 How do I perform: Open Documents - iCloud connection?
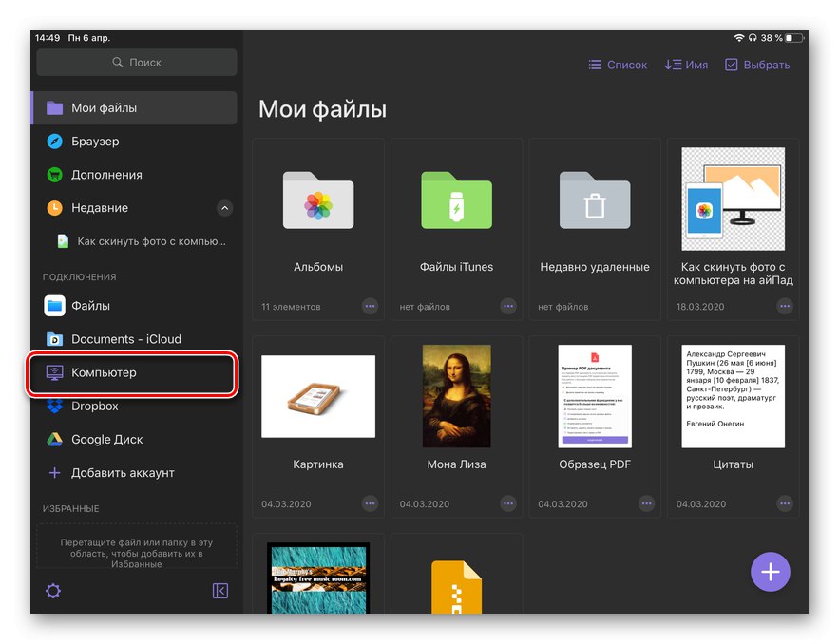pyautogui.click(x=134, y=339)
